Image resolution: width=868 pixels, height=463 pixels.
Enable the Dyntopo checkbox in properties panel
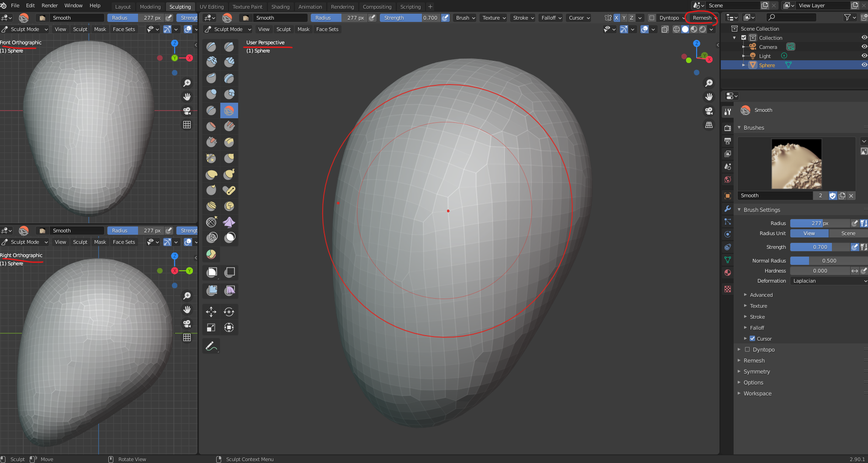747,350
